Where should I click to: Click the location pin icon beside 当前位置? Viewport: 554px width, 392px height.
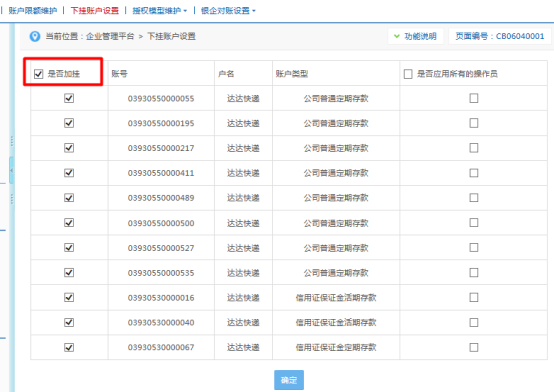[x=35, y=36]
